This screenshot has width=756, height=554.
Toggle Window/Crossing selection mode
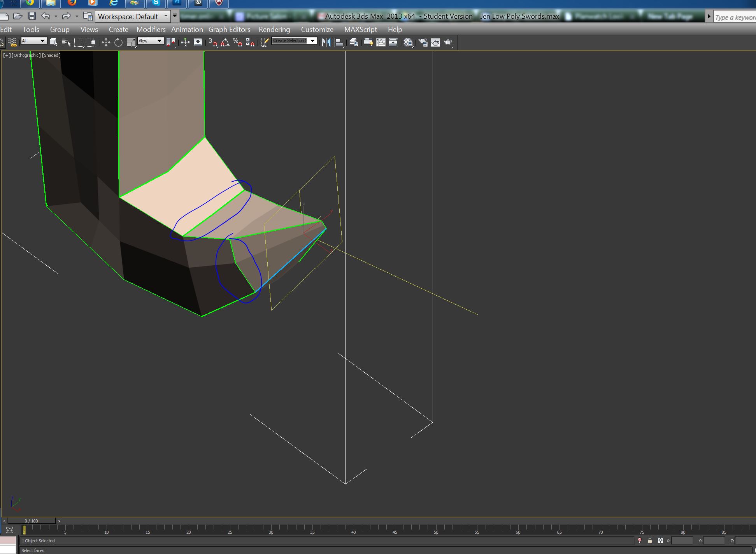pos(91,42)
